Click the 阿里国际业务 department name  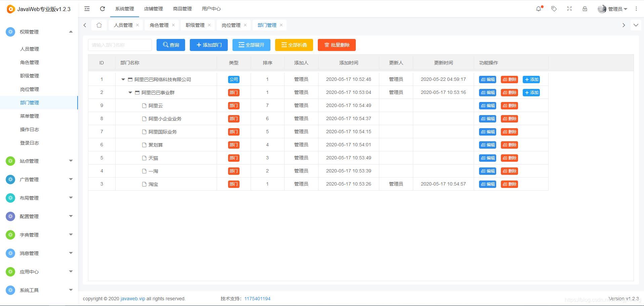click(x=163, y=132)
